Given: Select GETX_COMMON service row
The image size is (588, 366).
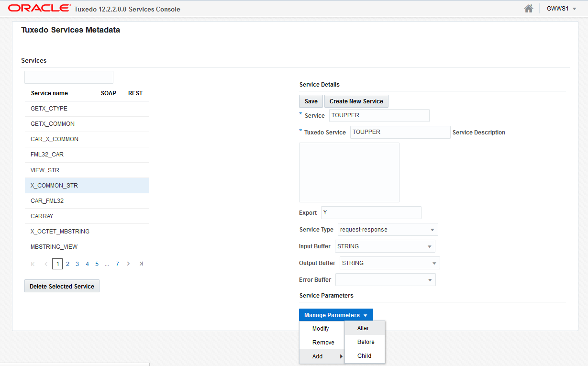Looking at the screenshot, I should pyautogui.click(x=87, y=124).
